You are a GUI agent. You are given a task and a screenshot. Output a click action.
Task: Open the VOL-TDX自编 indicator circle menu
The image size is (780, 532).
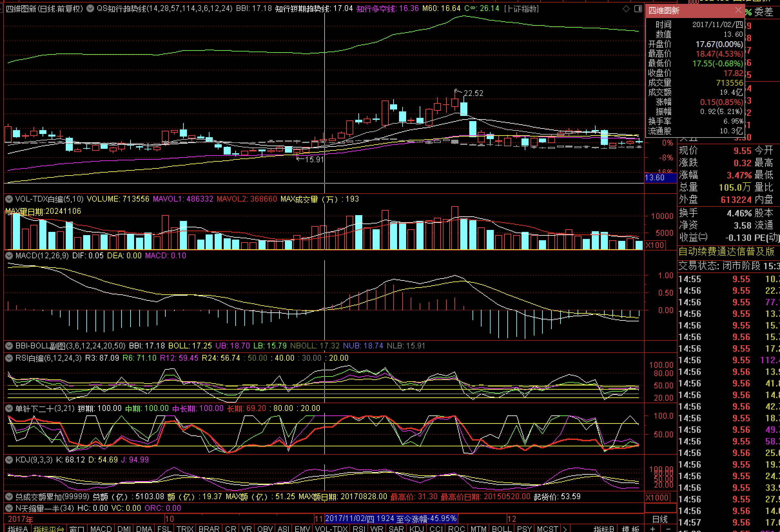pyautogui.click(x=9, y=199)
